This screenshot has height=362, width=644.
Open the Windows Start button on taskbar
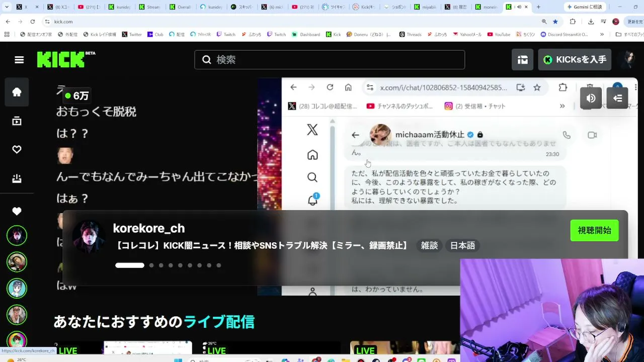coord(178,359)
